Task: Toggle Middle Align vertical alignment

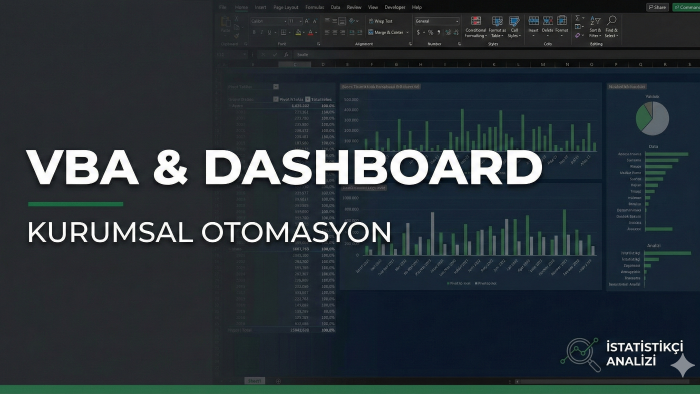Action: (334, 21)
